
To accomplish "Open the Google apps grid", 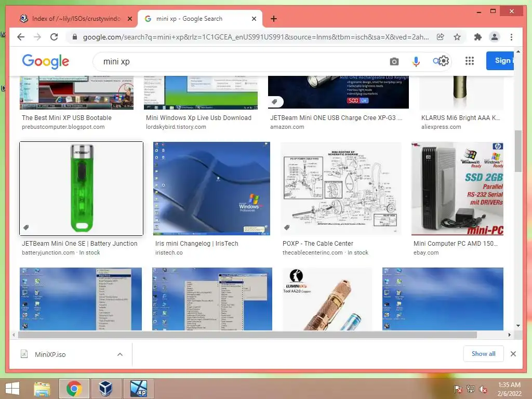I will click(x=470, y=61).
